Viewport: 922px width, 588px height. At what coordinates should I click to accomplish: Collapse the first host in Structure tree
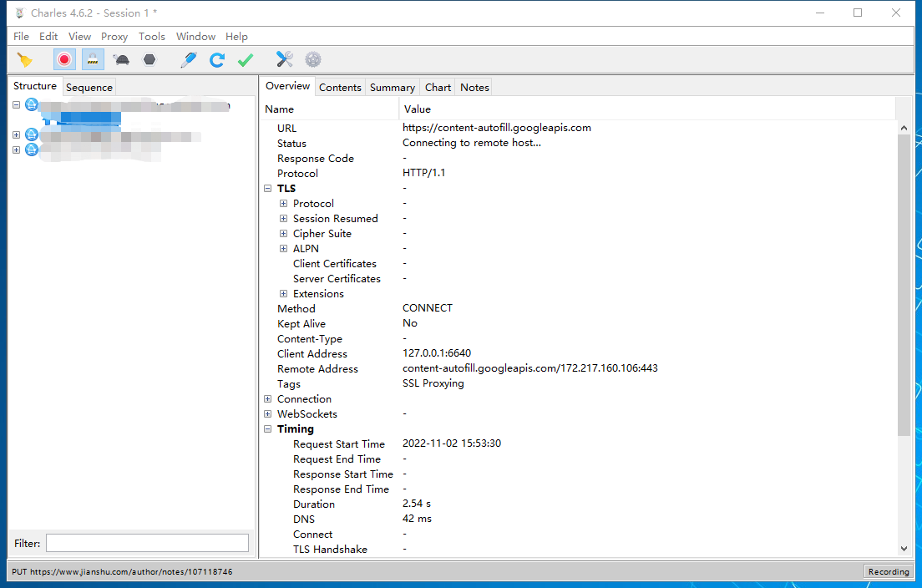point(17,104)
